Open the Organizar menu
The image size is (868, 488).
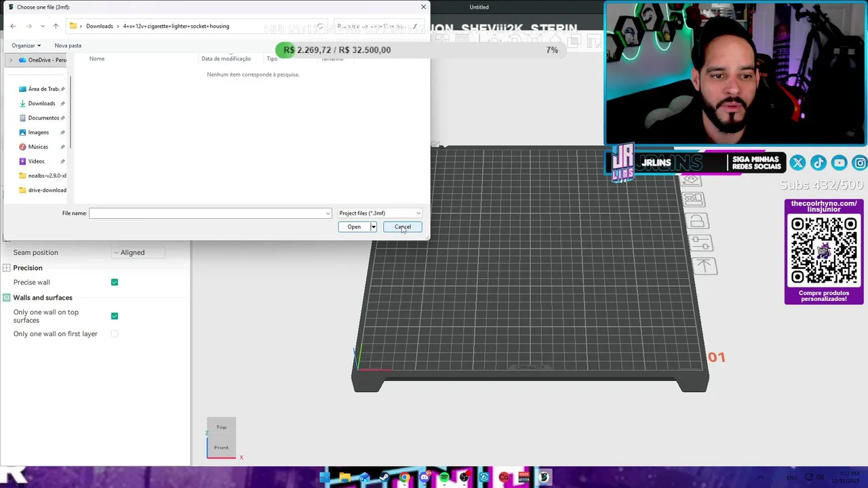point(26,45)
